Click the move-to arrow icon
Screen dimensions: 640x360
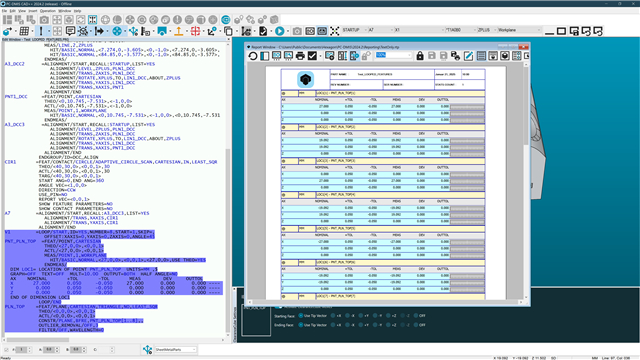(x=99, y=31)
